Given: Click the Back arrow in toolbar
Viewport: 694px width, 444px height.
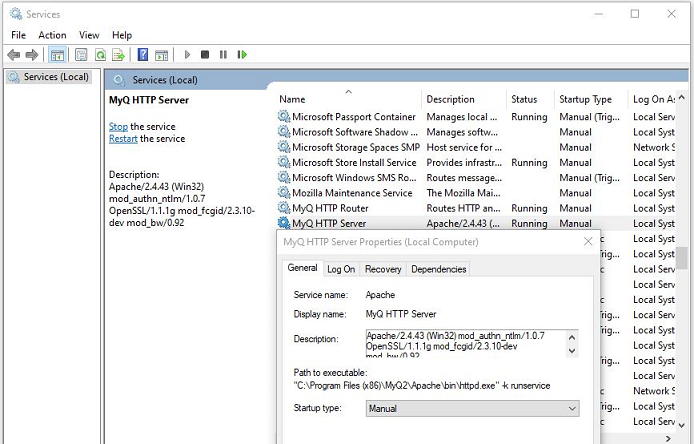Looking at the screenshot, I should tap(14, 55).
